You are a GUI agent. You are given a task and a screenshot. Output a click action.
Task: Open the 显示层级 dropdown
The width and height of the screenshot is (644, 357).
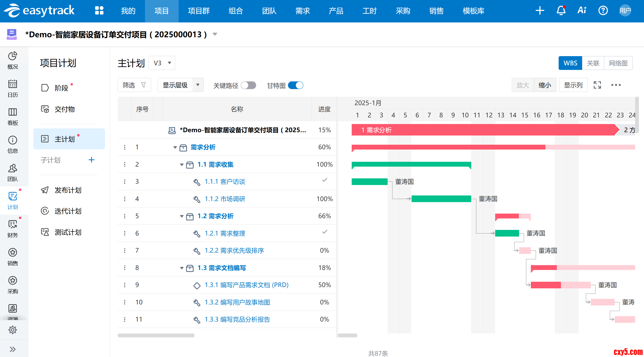pyautogui.click(x=180, y=85)
